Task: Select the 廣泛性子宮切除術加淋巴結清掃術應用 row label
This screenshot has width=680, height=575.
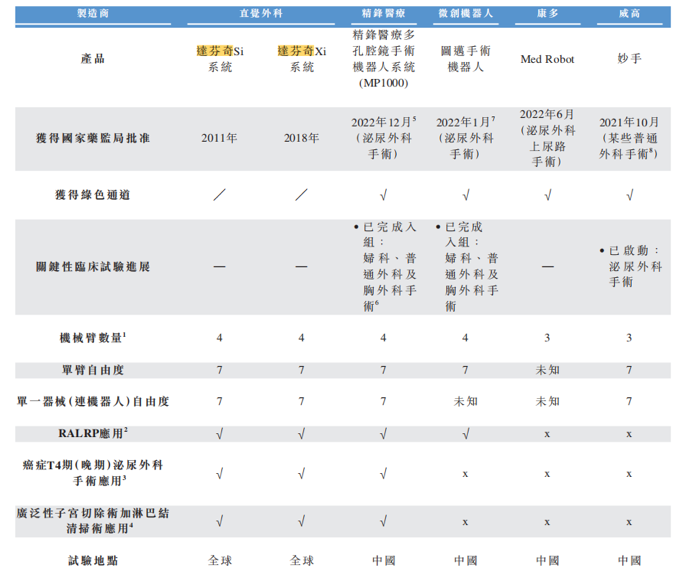Action: pos(93,521)
